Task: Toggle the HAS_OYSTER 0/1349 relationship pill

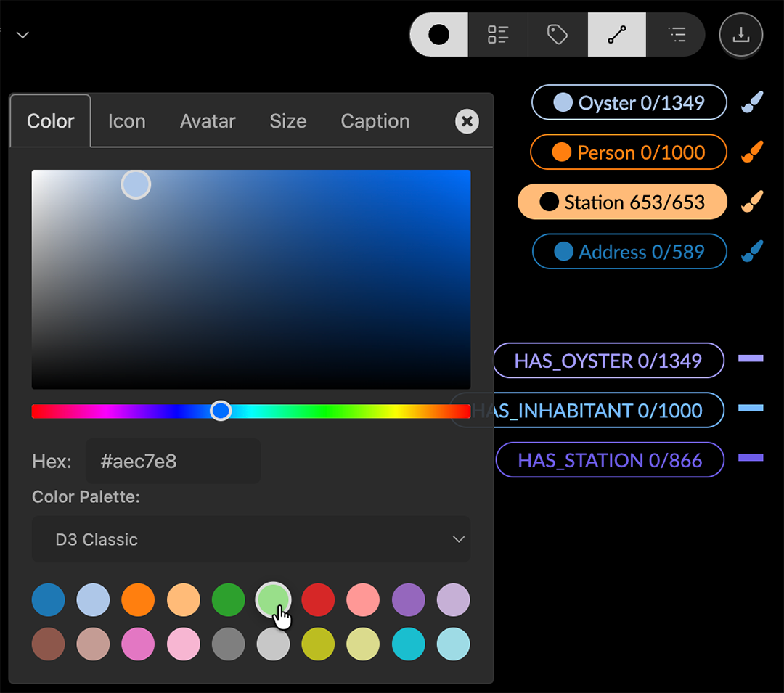Action: coord(608,361)
